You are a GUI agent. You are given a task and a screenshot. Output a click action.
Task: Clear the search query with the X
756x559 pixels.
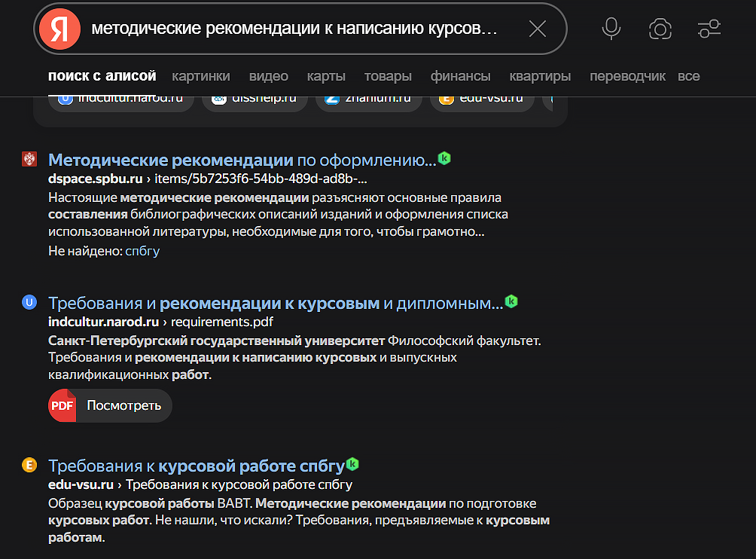pyautogui.click(x=538, y=29)
